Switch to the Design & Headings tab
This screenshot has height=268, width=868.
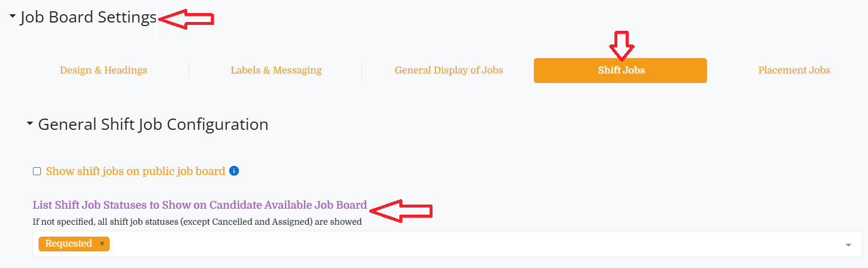(x=104, y=71)
